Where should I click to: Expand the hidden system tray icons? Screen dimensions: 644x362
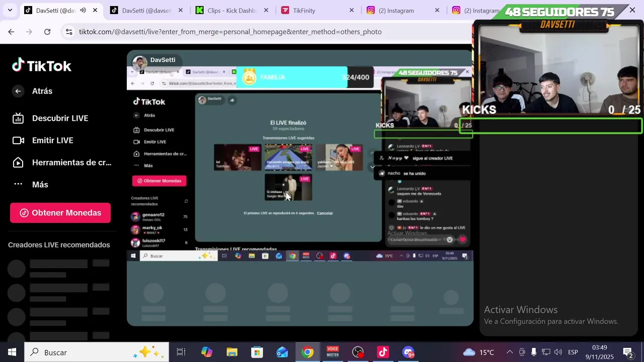[x=510, y=352]
